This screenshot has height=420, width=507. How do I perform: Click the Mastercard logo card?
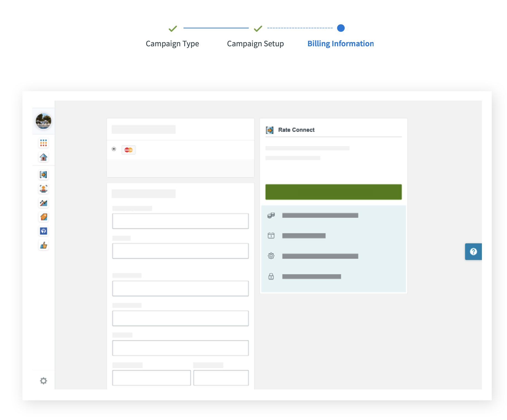click(129, 150)
